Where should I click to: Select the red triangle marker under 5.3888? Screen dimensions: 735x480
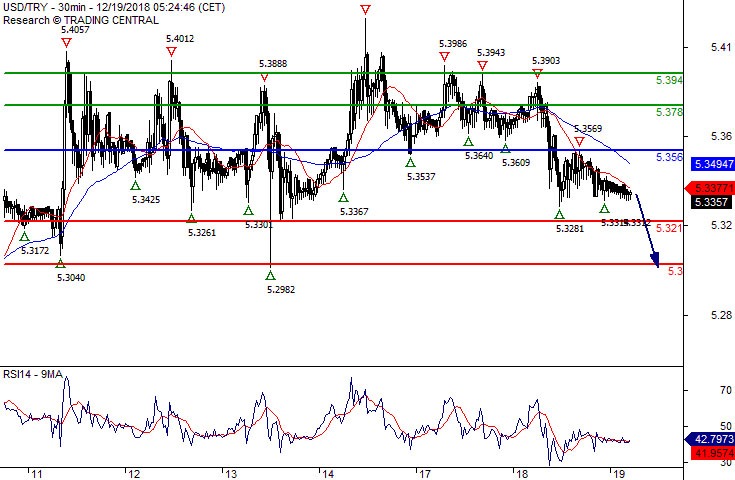click(x=264, y=77)
